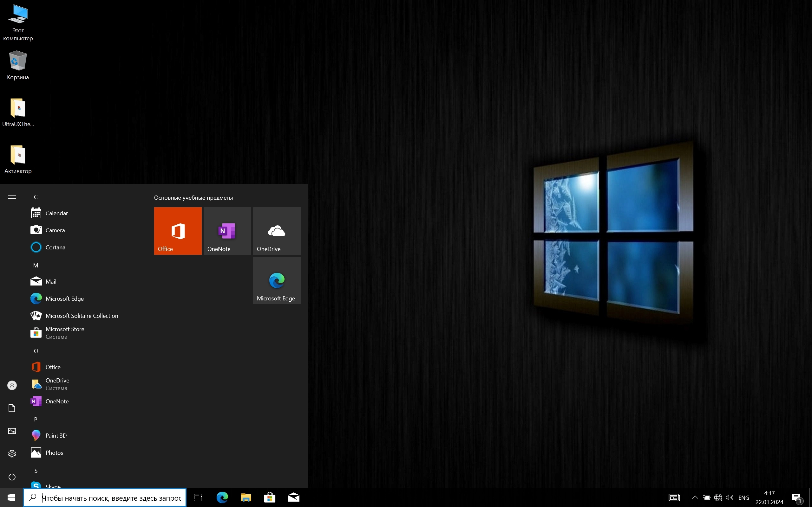812x507 pixels.
Task: Expand the Start hamburger menu
Action: 12,197
